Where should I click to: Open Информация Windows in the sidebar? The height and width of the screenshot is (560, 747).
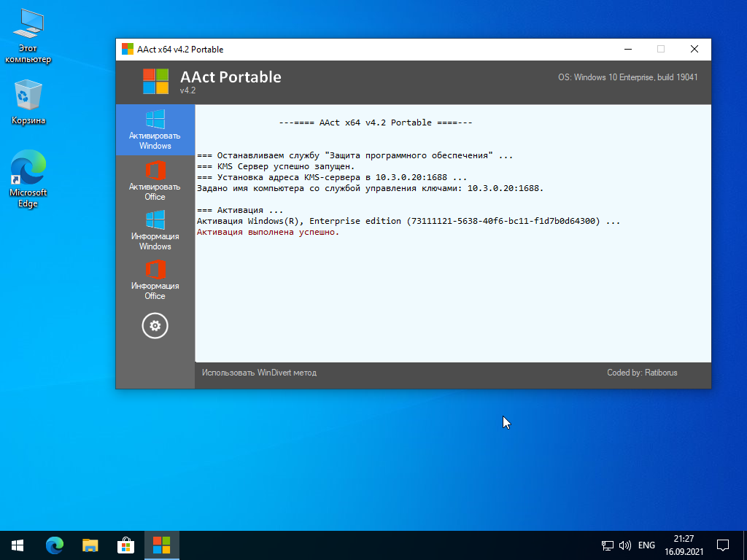pos(155,230)
